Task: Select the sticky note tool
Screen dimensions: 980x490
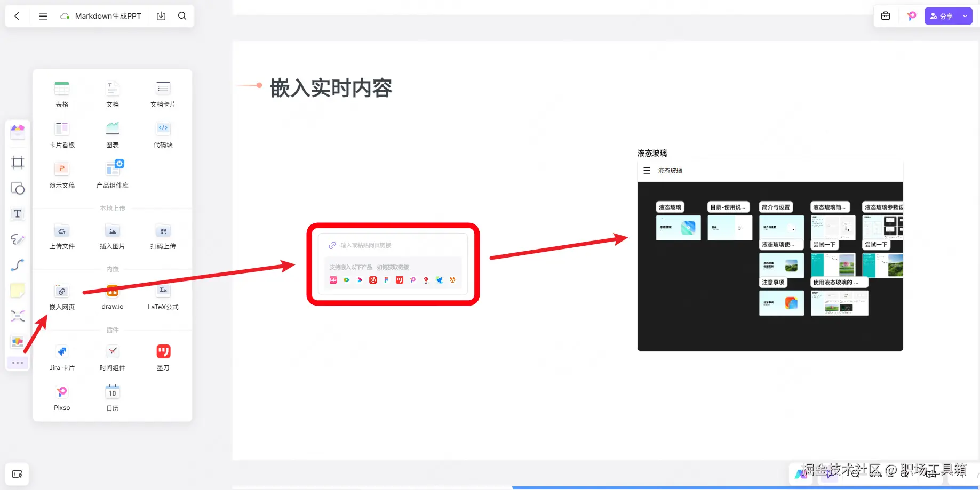Action: coord(18,291)
